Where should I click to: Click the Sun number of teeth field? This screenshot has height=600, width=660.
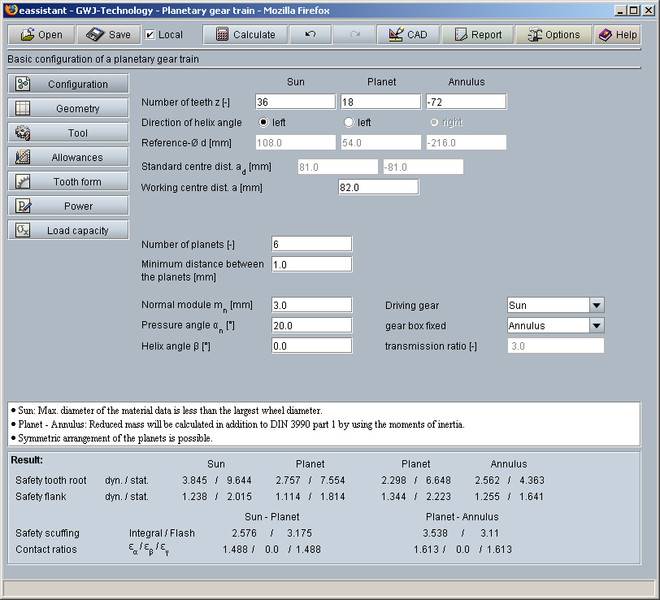click(x=295, y=102)
